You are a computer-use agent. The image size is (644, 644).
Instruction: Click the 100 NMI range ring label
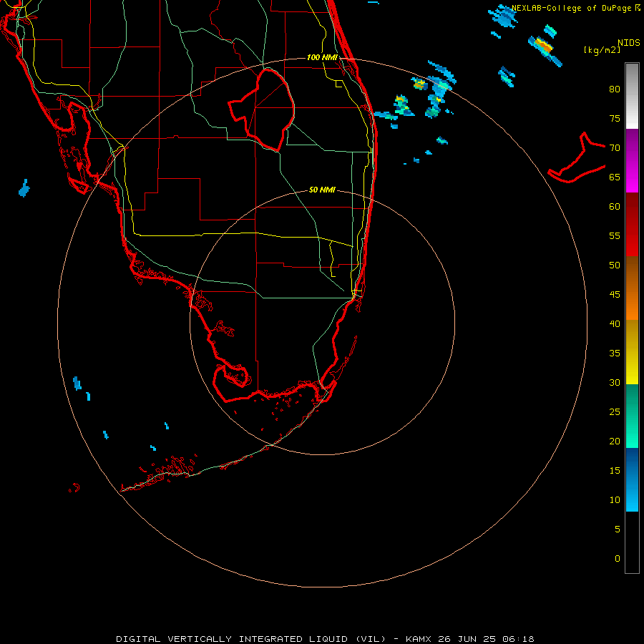322,57
